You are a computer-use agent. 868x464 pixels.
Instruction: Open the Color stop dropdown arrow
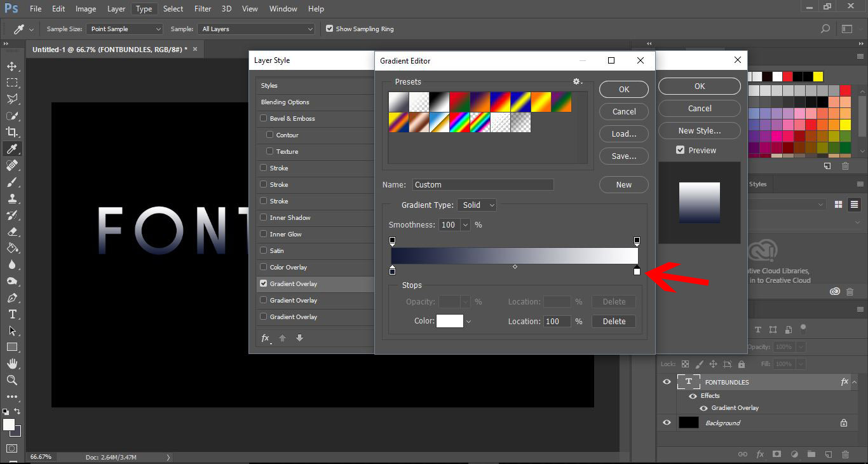click(468, 322)
